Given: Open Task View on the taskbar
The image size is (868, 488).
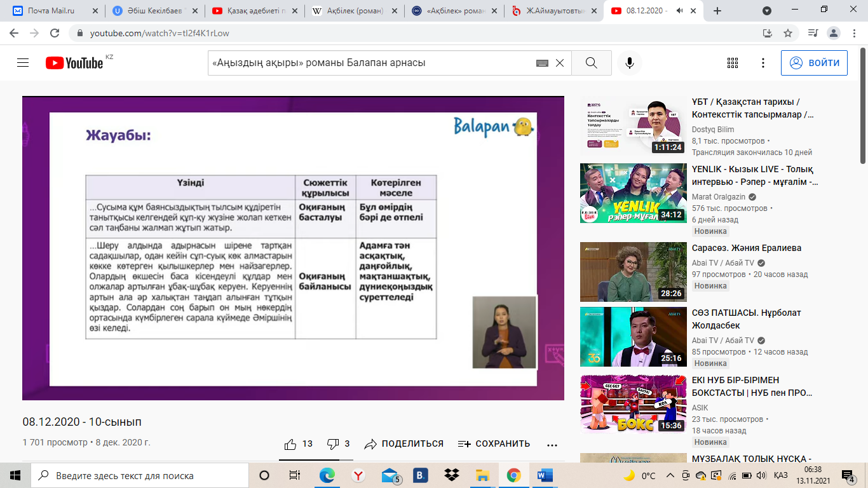Looking at the screenshot, I should 294,475.
